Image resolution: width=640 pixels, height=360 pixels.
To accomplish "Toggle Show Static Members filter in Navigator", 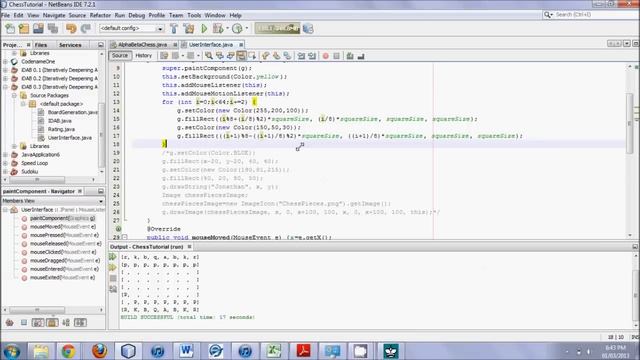I will pos(38,322).
